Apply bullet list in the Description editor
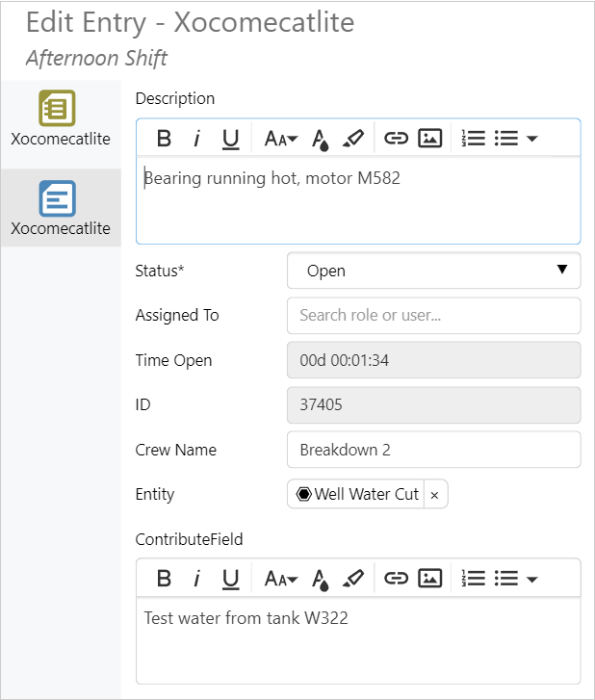 506,139
